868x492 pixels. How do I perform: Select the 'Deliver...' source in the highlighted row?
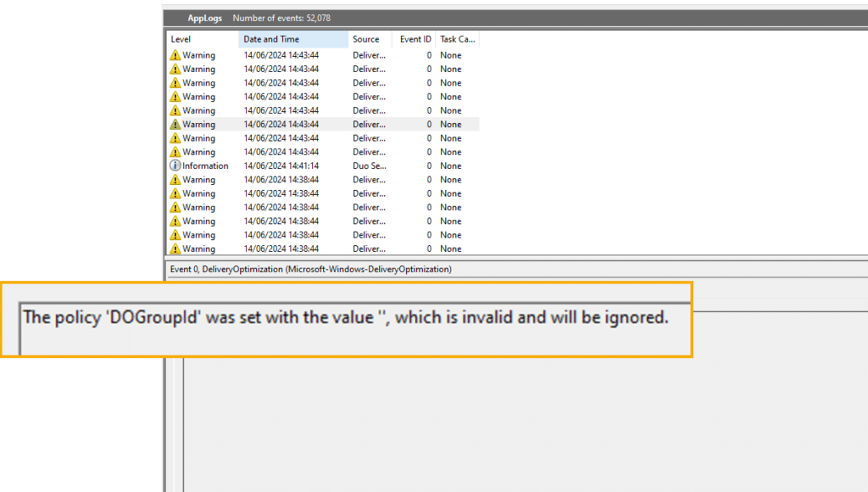coord(370,124)
